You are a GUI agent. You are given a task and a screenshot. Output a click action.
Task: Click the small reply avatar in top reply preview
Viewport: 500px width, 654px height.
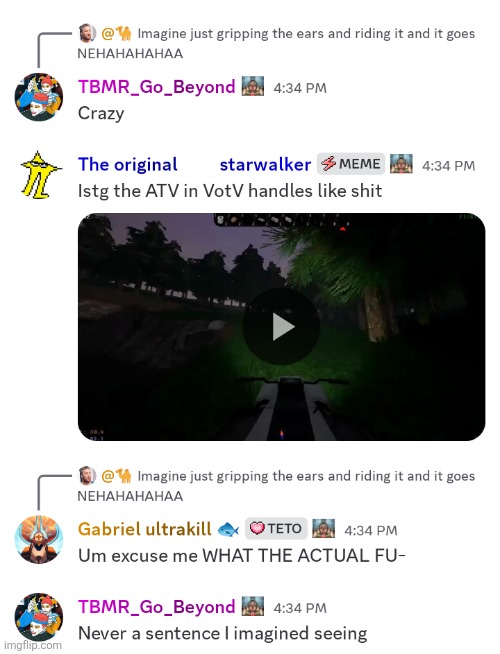(x=87, y=33)
